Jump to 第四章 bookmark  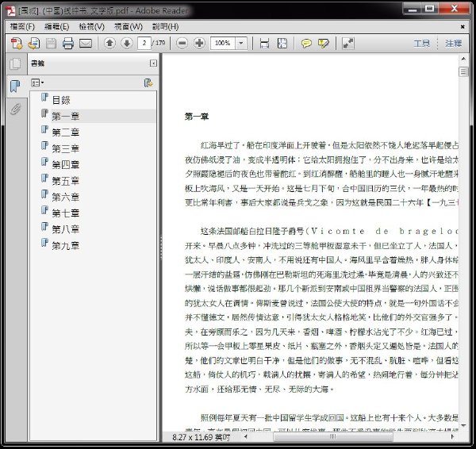[x=66, y=164]
